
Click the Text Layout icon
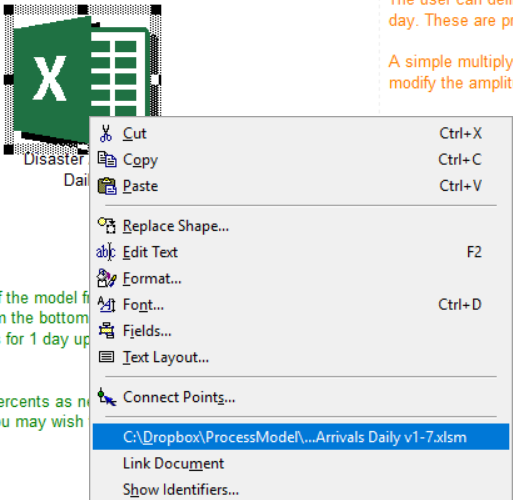[107, 357]
